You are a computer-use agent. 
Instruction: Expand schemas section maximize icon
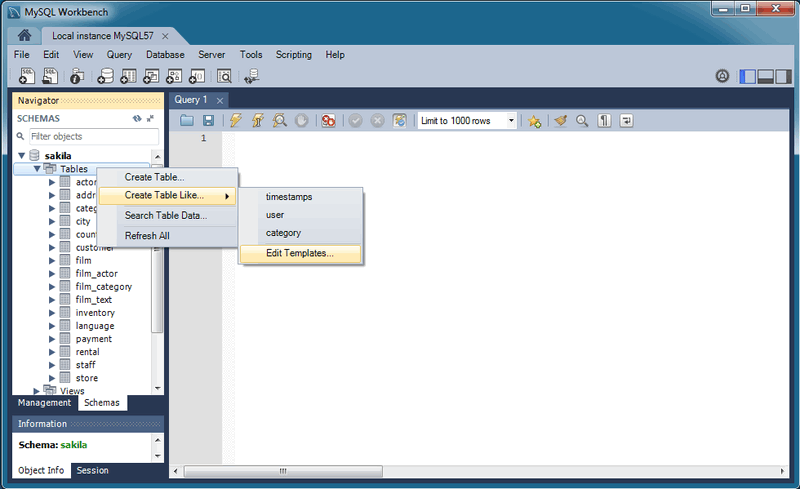click(x=150, y=118)
